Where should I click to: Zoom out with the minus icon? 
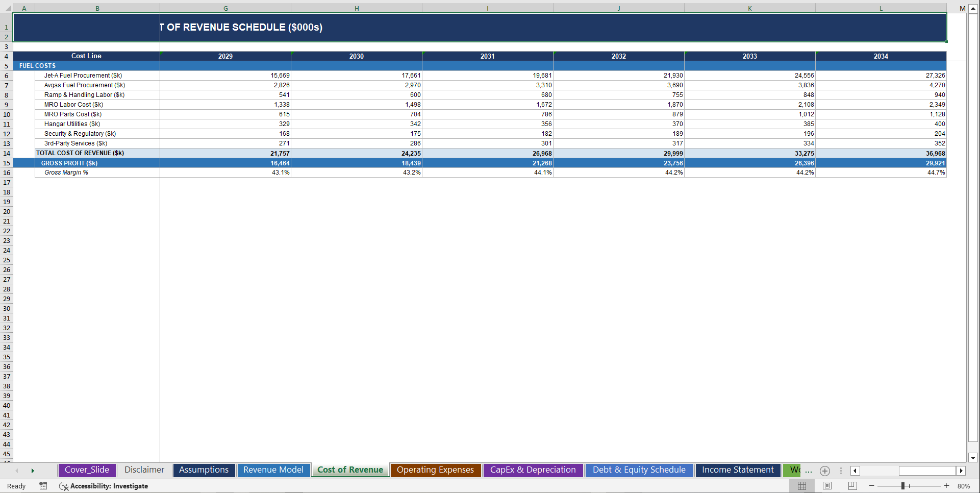[872, 486]
